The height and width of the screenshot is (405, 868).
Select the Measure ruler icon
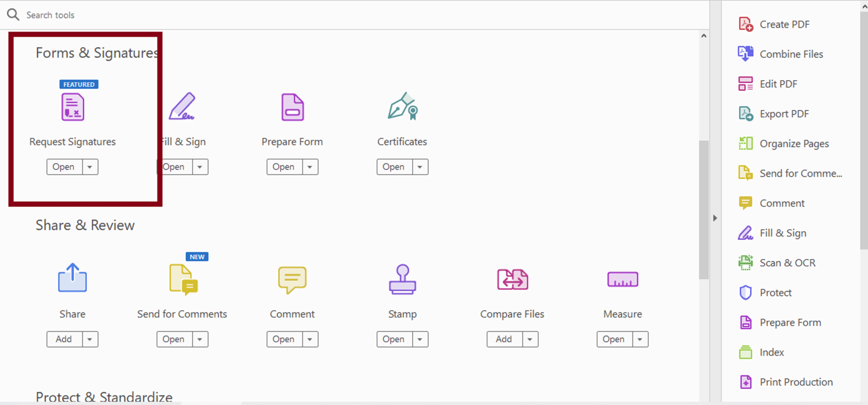tap(622, 279)
